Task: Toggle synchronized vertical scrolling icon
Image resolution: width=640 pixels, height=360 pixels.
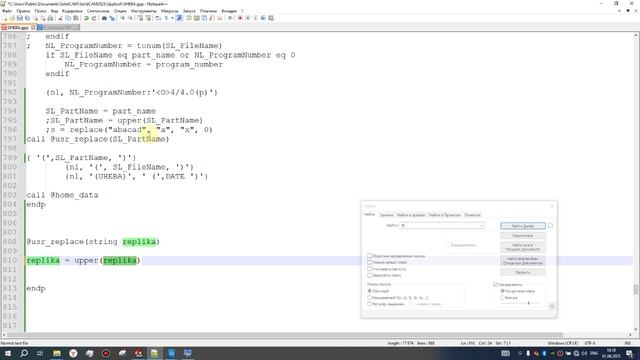Action: (140, 18)
